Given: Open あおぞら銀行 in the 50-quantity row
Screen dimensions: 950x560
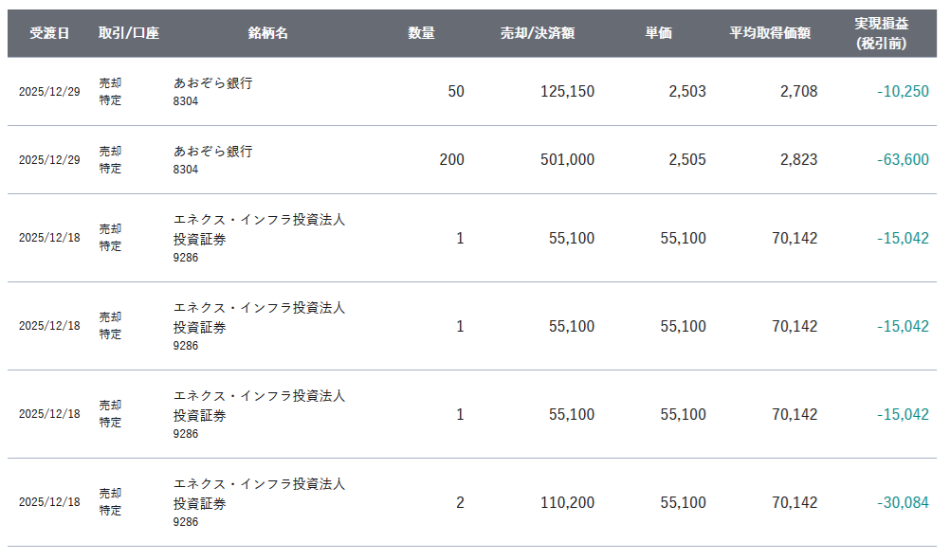Looking at the screenshot, I should click(x=213, y=83).
